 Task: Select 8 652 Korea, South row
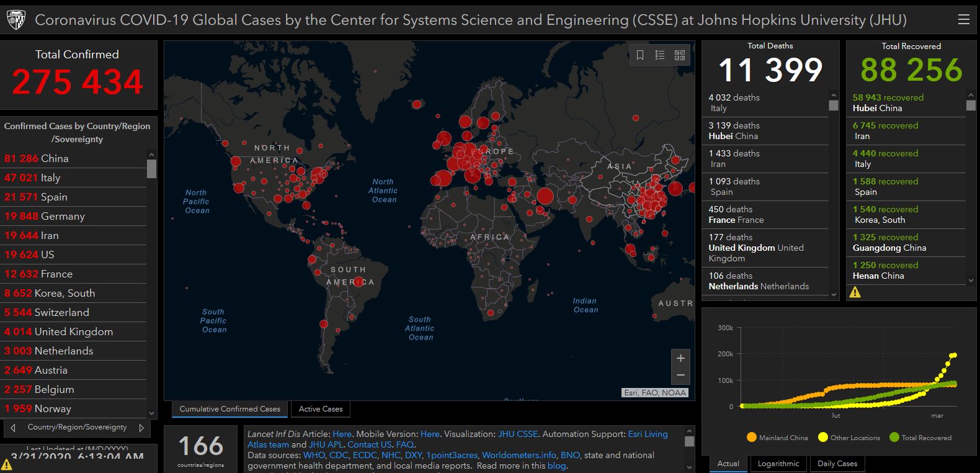point(73,293)
